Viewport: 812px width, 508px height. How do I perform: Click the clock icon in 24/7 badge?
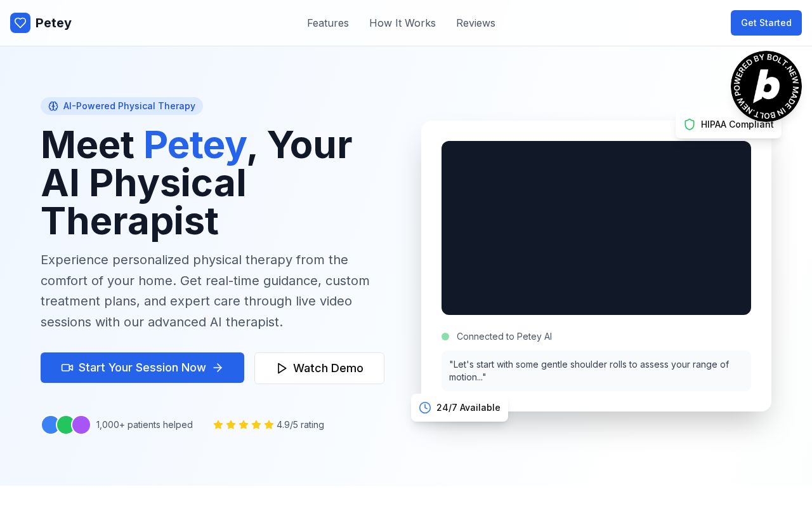425,408
